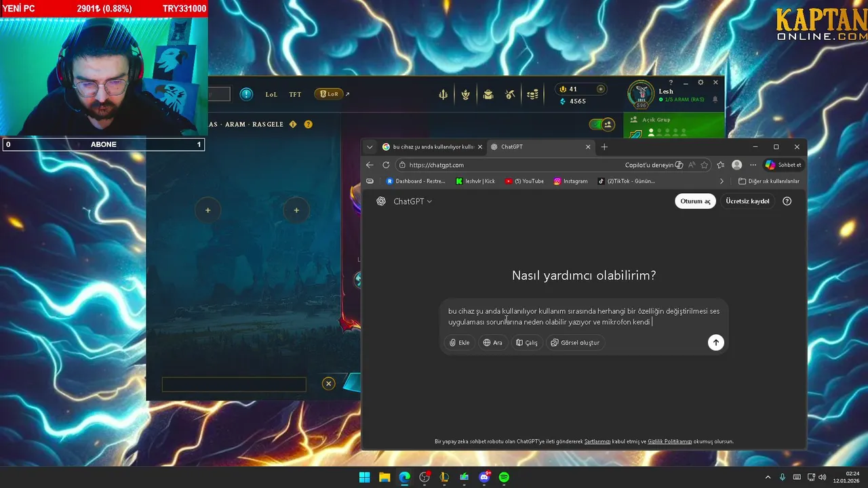Screen dimensions: 868x488
Task: Open Discord from the taskbar
Action: coord(484,477)
